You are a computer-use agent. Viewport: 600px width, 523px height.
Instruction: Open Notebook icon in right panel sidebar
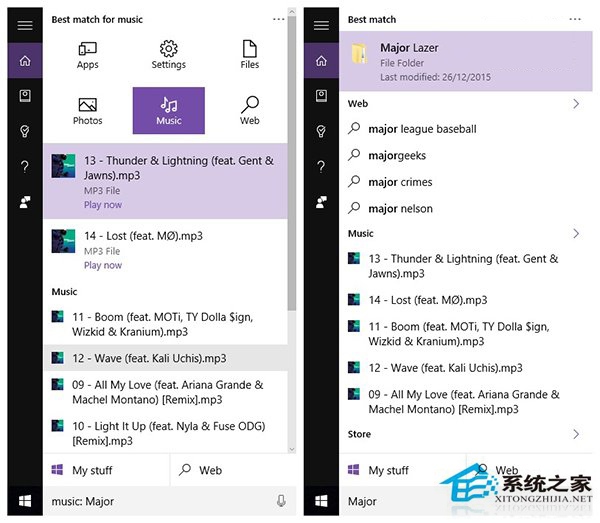pos(321,96)
